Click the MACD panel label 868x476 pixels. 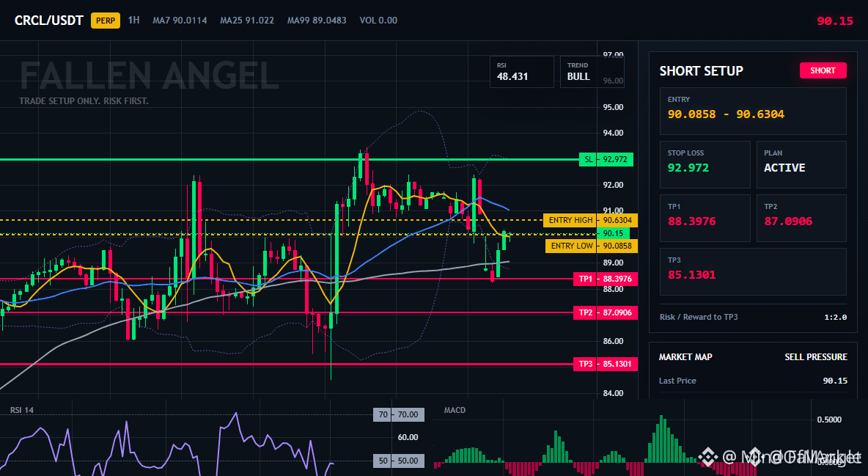[455, 410]
